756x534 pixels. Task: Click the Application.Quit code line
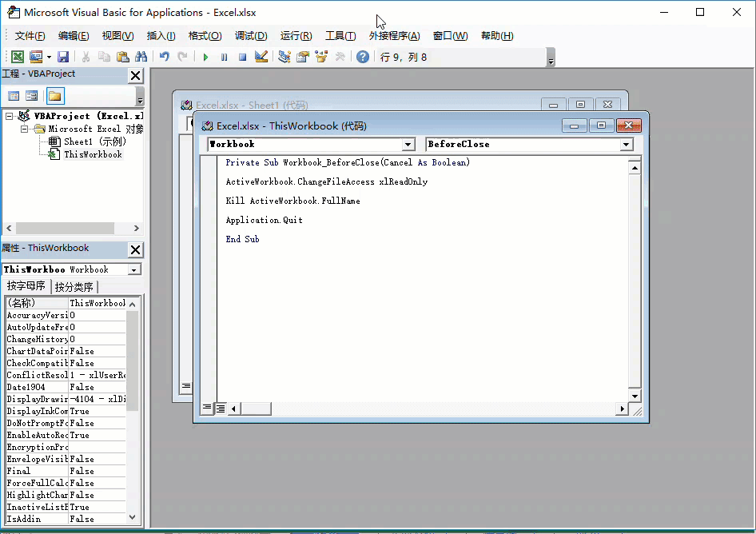click(265, 220)
